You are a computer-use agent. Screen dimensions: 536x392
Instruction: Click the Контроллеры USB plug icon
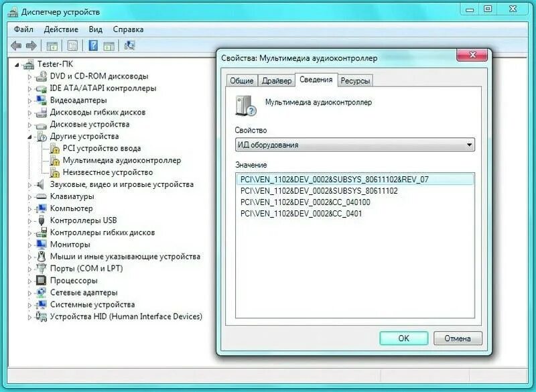coord(42,220)
